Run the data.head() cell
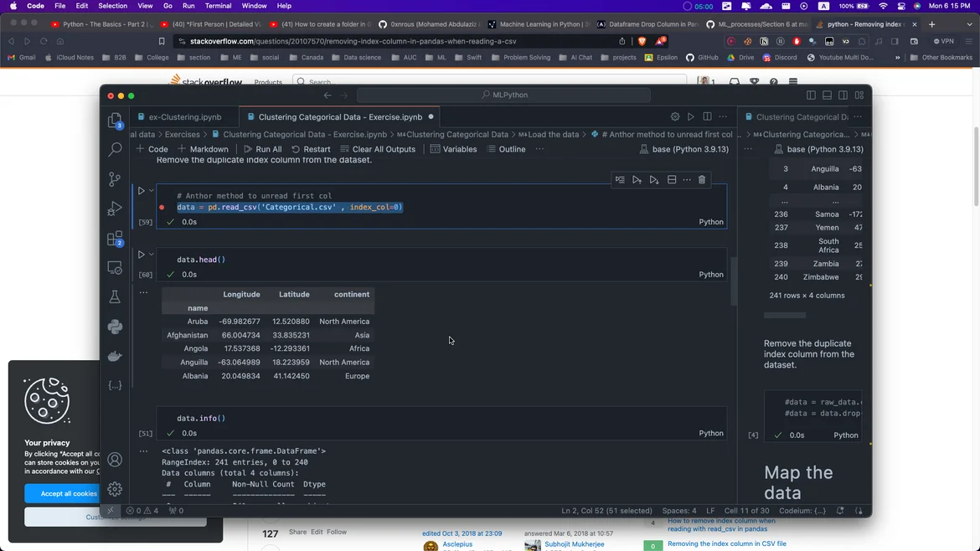This screenshot has height=551, width=980. click(141, 255)
